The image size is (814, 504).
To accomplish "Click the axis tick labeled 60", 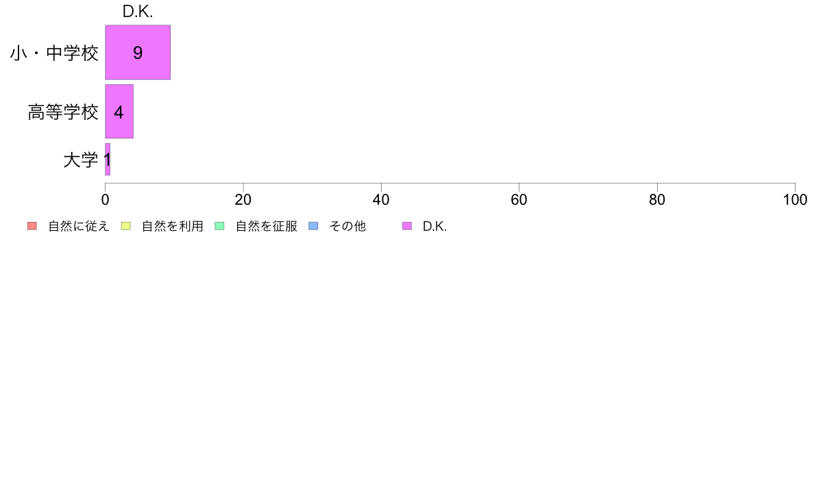I will coord(519,200).
